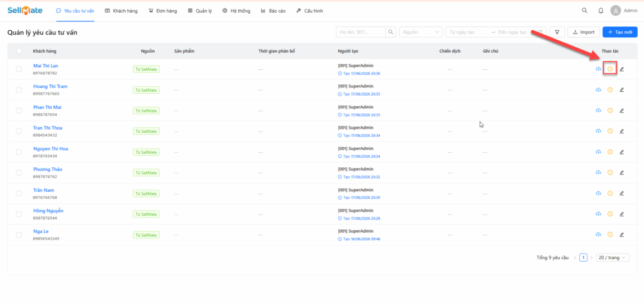Tick the checkbox for Phan Thi Mai

[x=19, y=110]
